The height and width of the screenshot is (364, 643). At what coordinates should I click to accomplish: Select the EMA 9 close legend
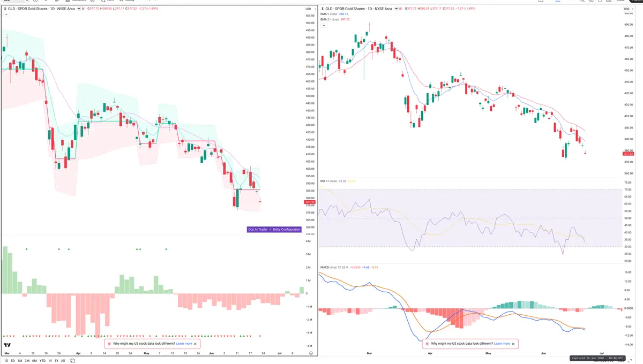pos(330,14)
